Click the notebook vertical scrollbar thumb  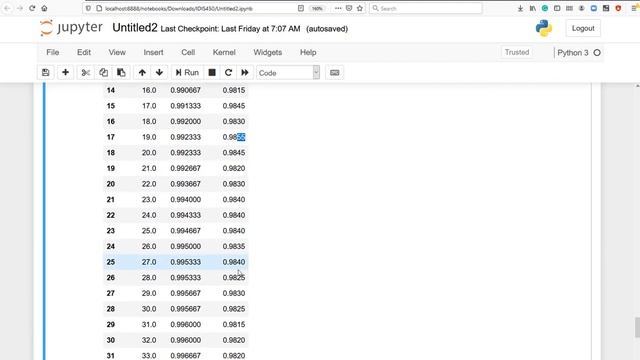[637, 328]
